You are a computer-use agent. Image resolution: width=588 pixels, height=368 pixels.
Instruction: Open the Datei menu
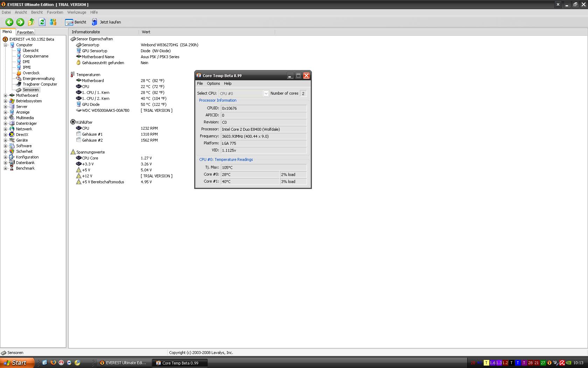tap(6, 12)
